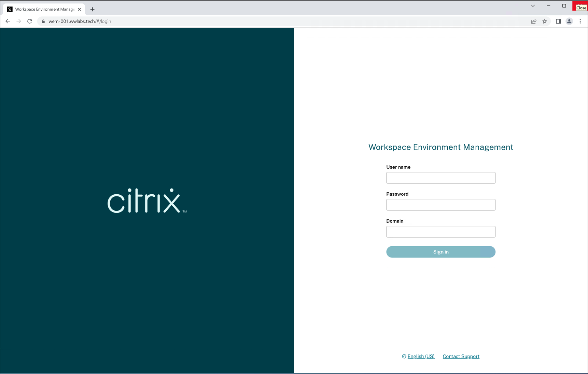Click the 'Password' label

click(x=397, y=194)
